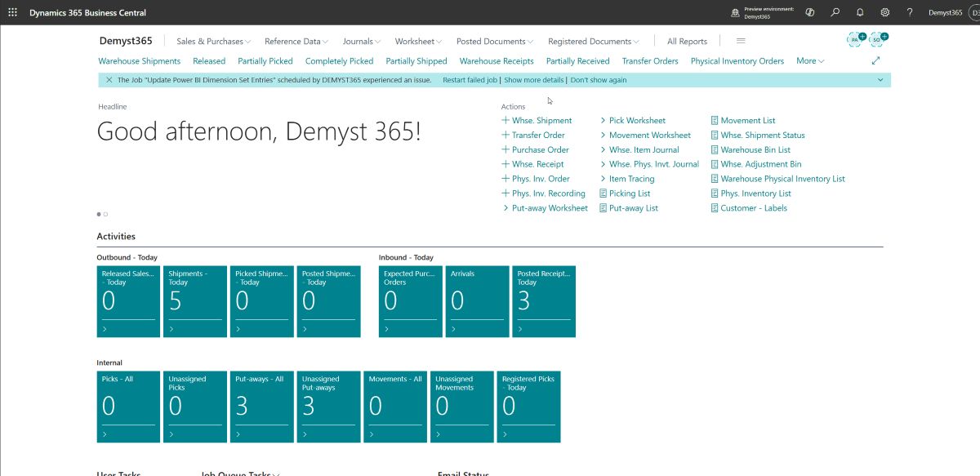This screenshot has height=476, width=980.
Task: Click the Copilot icon in the top bar
Action: pyautogui.click(x=809, y=12)
